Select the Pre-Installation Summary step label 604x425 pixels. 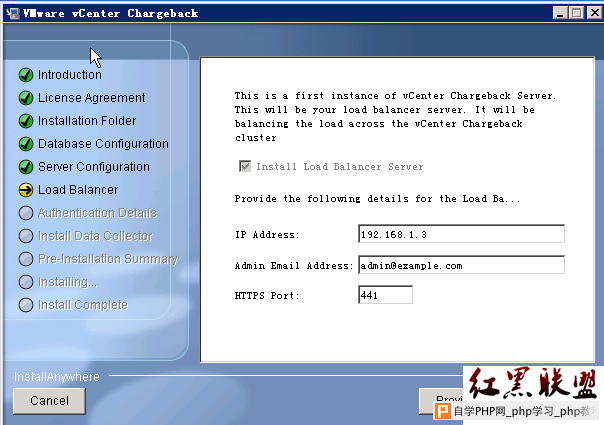[108, 259]
